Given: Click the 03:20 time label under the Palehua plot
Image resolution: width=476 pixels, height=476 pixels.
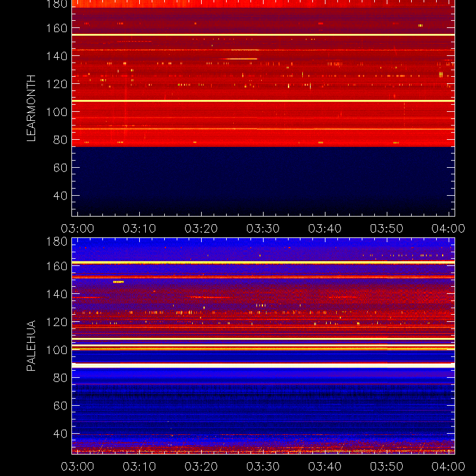Looking at the screenshot, I should click(201, 466).
